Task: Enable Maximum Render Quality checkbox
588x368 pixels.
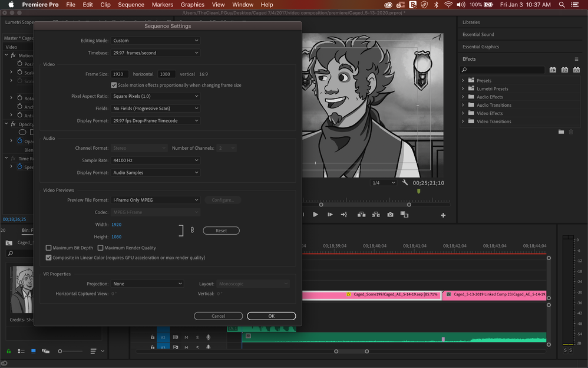Action: click(x=100, y=248)
